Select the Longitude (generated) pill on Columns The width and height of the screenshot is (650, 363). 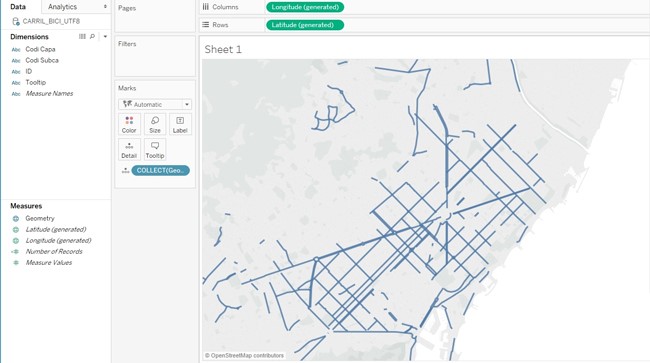point(305,7)
